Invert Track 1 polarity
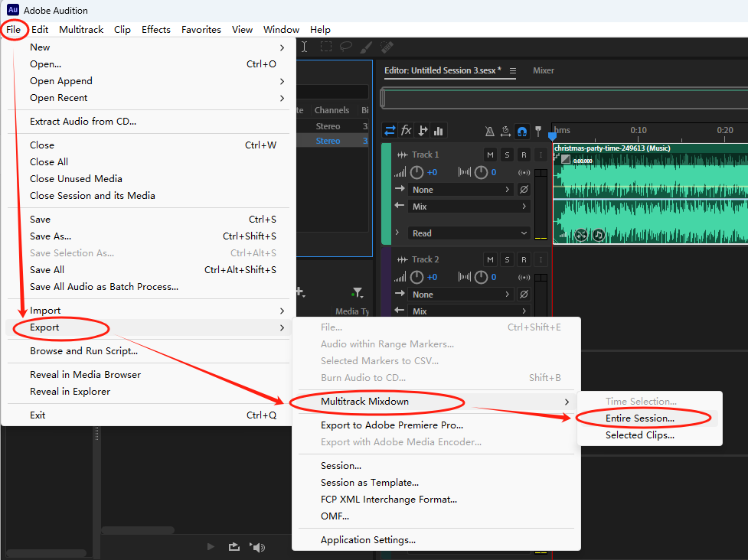 tap(524, 190)
